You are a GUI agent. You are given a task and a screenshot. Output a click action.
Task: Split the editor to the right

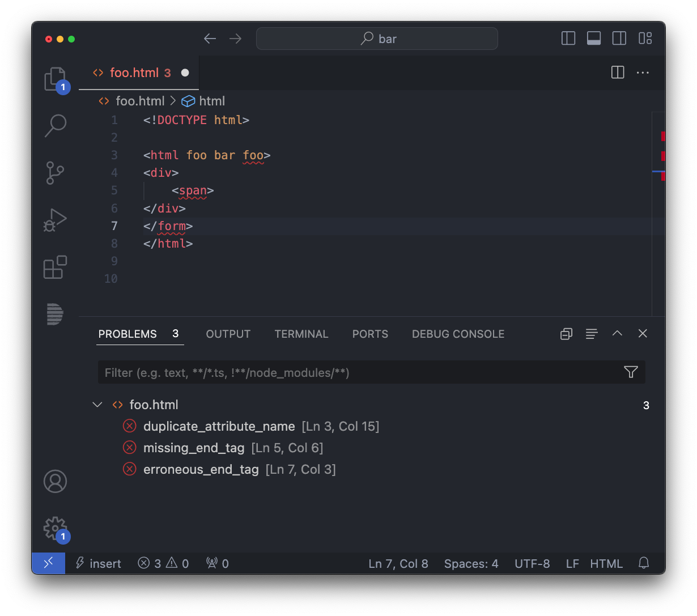tap(618, 73)
